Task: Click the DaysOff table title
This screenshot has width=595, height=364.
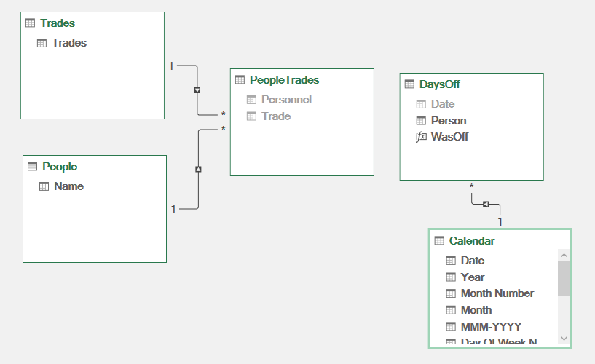Action: pyautogui.click(x=439, y=84)
